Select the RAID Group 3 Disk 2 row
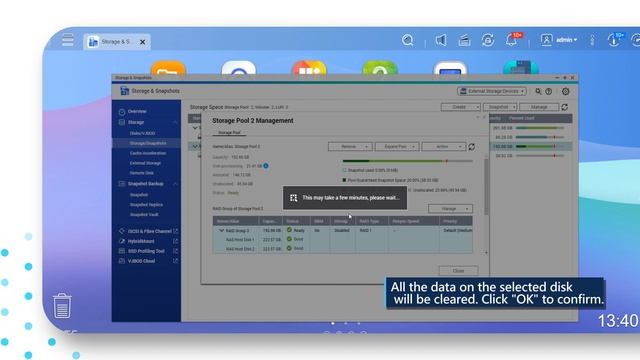640x360 pixels. point(342,249)
